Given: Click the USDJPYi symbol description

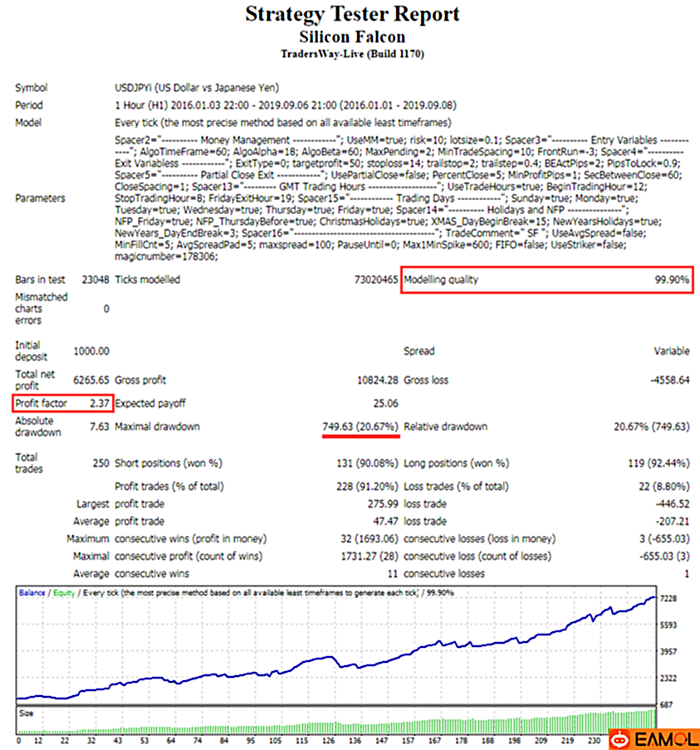Looking at the screenshot, I should click(x=197, y=88).
